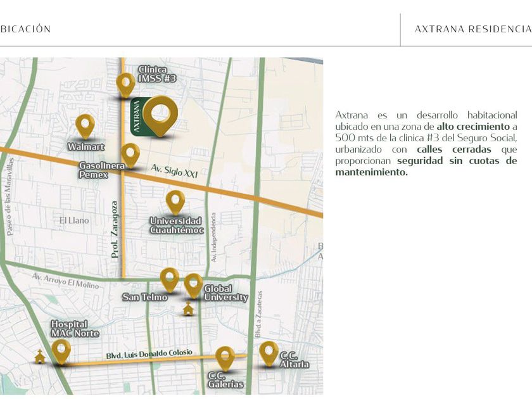This screenshot has height=399, width=532.
Task: Click the green AXTRANA logo badge
Action: click(137, 116)
